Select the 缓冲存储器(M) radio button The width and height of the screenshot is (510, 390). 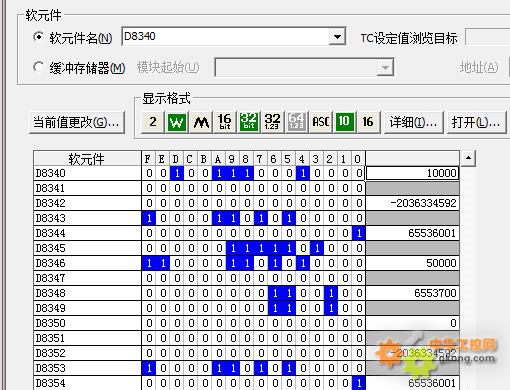[x=38, y=67]
